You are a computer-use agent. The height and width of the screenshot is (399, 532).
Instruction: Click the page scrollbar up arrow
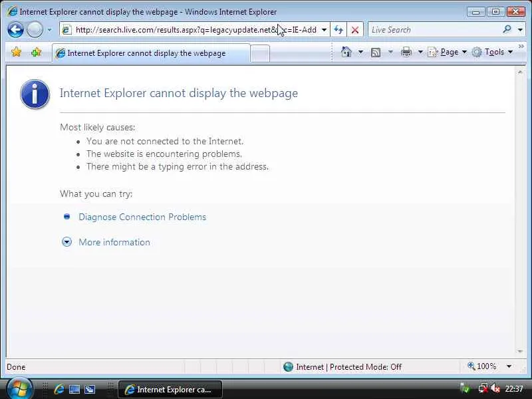coord(520,72)
